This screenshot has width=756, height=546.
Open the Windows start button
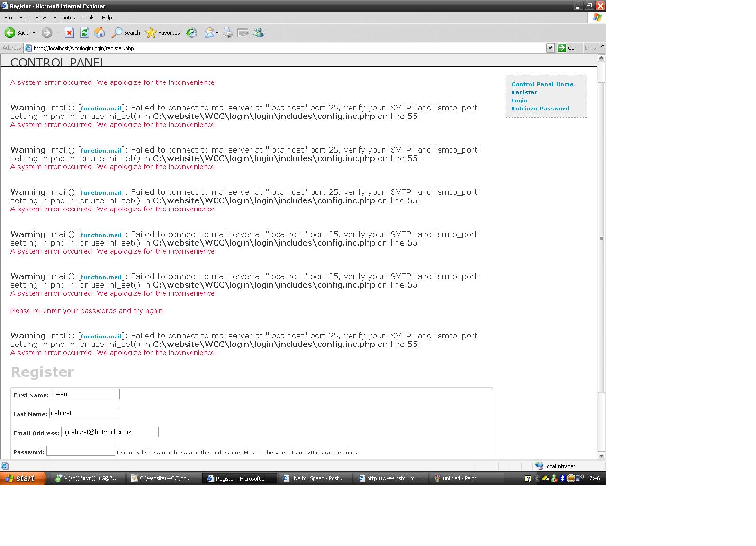click(23, 478)
